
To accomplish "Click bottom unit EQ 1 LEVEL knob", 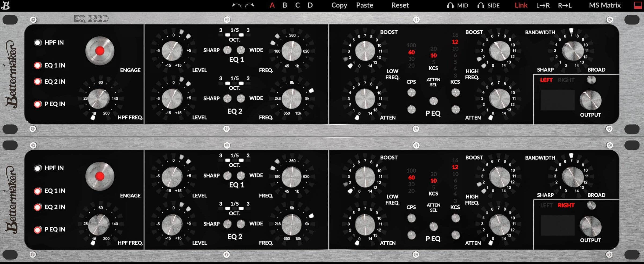I will [x=172, y=176].
